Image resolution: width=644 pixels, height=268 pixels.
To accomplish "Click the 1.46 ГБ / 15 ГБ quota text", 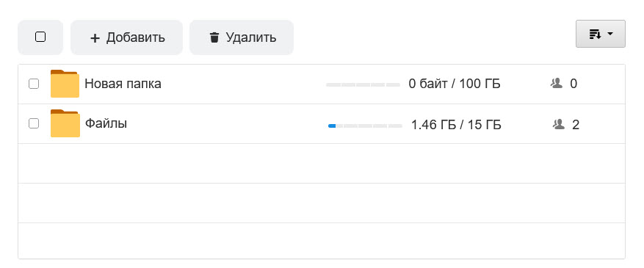I will (x=456, y=125).
